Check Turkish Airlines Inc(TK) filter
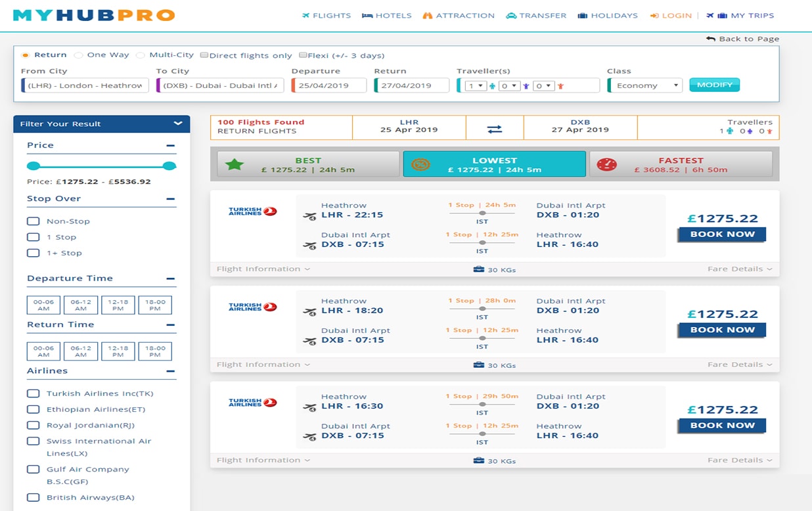Screen dimensions: 812x511 point(33,393)
